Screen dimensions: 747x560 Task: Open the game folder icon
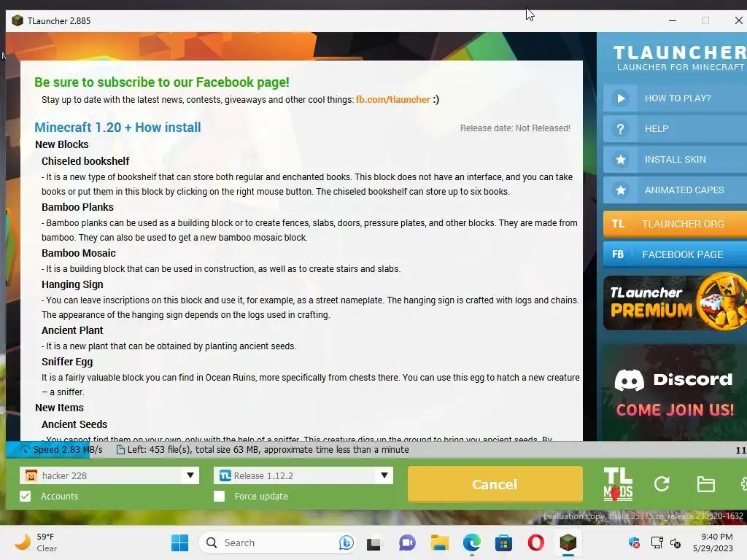coord(705,484)
